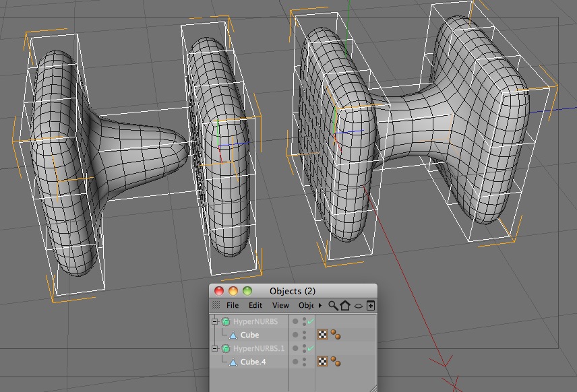Minimize the Objects (2) window

[233, 291]
